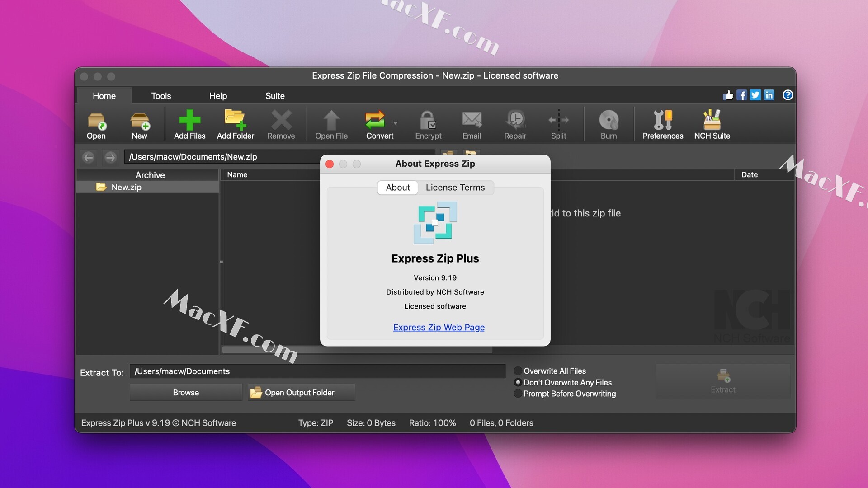This screenshot has width=868, height=488.
Task: Click the Extract button
Action: point(723,381)
